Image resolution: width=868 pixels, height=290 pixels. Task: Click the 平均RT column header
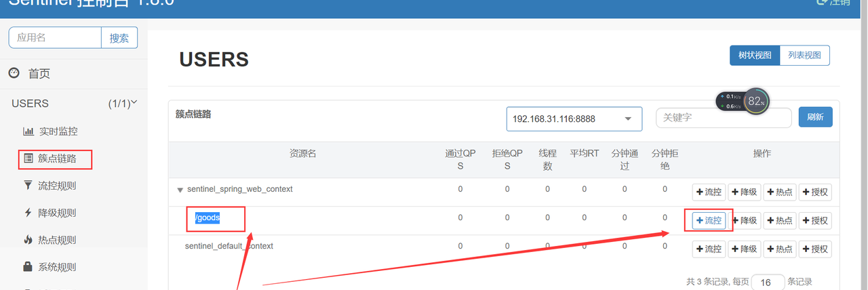585,154
